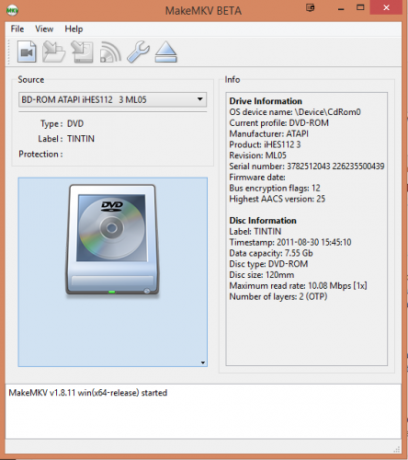Viewport: 408px width, 460px height.
Task: Minimize the MakeMKV window
Action: coord(341,8)
